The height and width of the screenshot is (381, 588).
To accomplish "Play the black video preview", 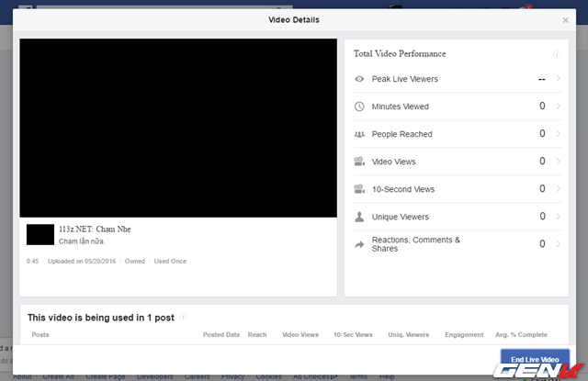I will (178, 128).
